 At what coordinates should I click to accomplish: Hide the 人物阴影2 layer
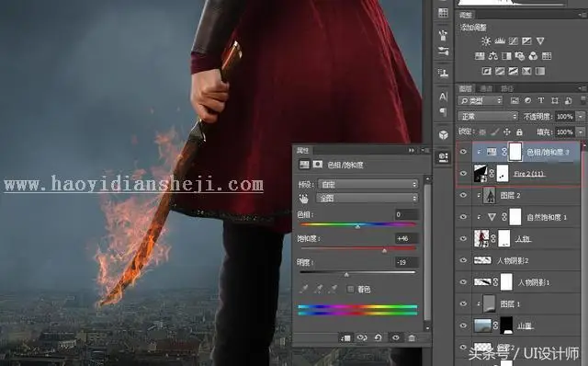(463, 260)
